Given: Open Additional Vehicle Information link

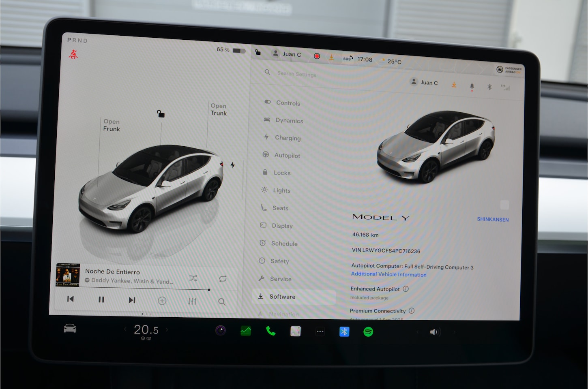Looking at the screenshot, I should point(388,274).
